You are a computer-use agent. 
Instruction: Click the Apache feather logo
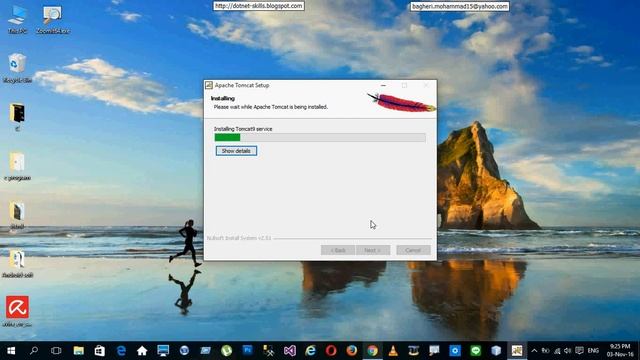click(x=401, y=102)
